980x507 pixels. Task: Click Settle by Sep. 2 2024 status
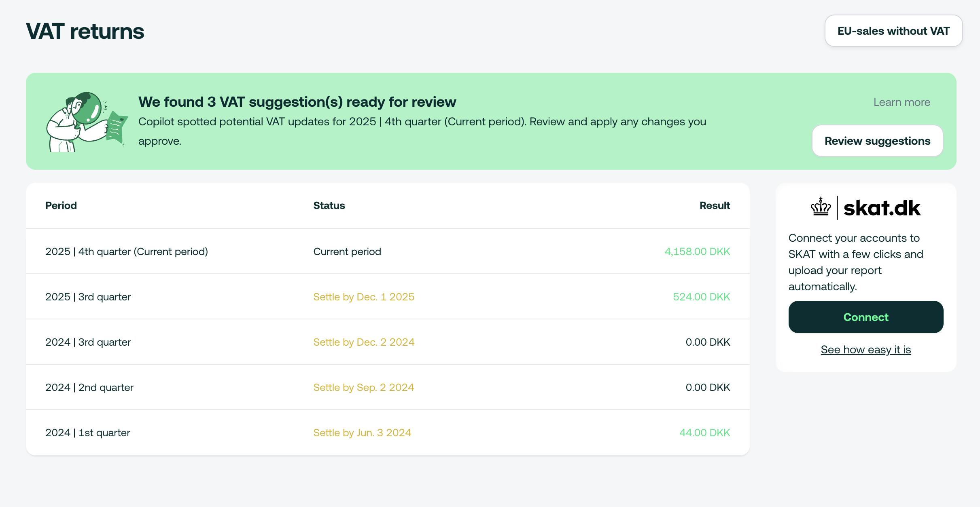[x=364, y=387]
